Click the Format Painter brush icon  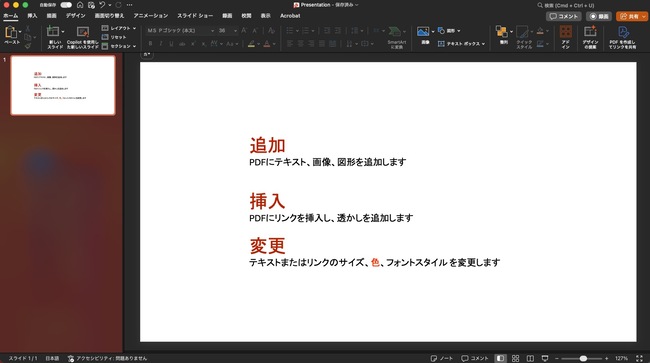tap(28, 46)
